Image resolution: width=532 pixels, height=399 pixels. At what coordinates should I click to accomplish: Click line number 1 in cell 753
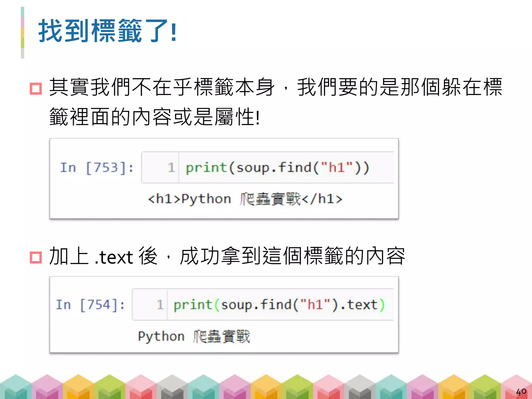click(x=171, y=168)
